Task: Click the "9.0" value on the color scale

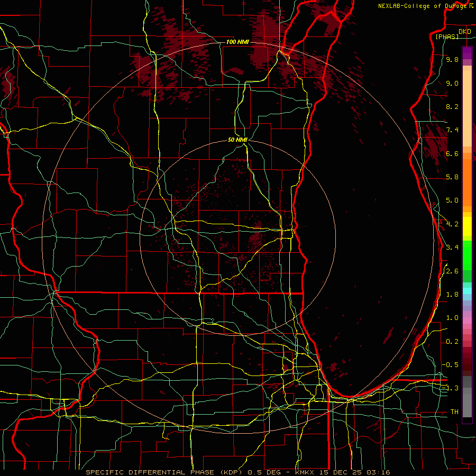Action: [x=452, y=83]
